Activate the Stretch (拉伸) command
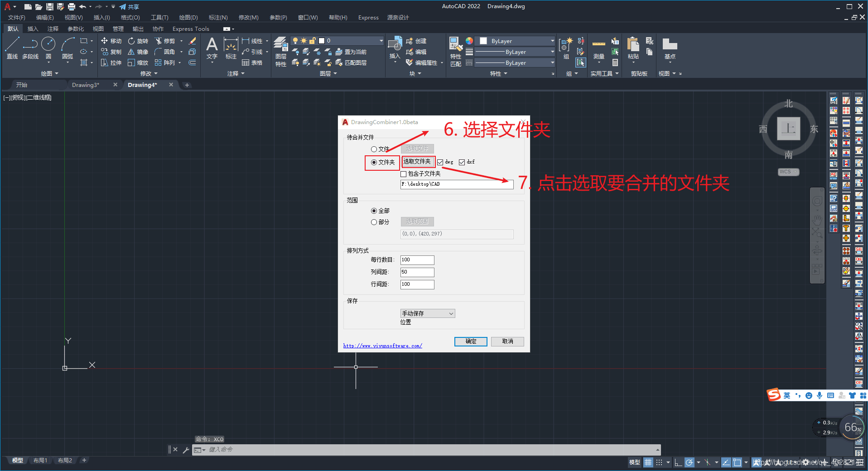The height and width of the screenshot is (471, 868). (x=111, y=62)
